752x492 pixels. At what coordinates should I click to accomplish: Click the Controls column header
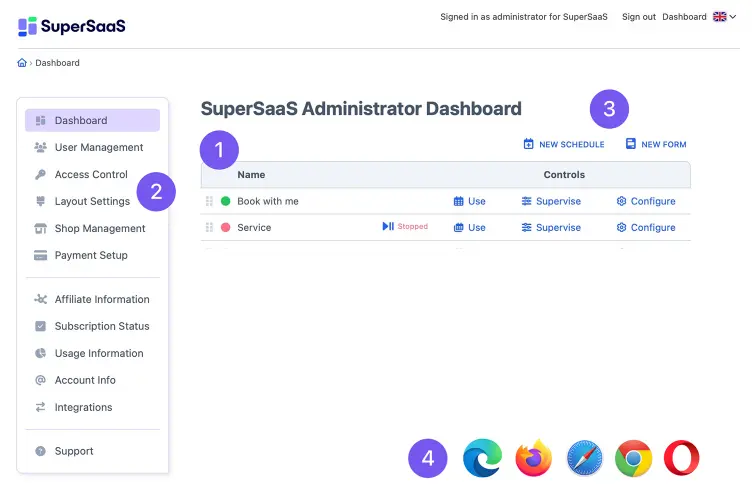564,175
